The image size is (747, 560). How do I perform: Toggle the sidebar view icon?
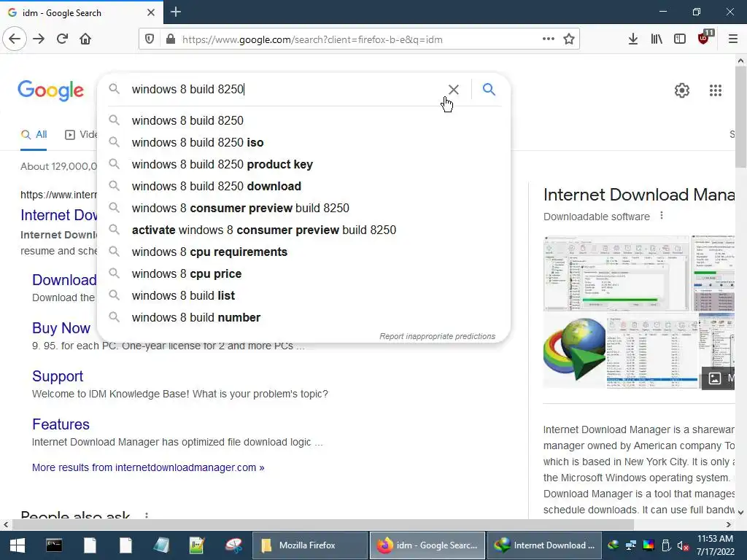[x=680, y=39]
